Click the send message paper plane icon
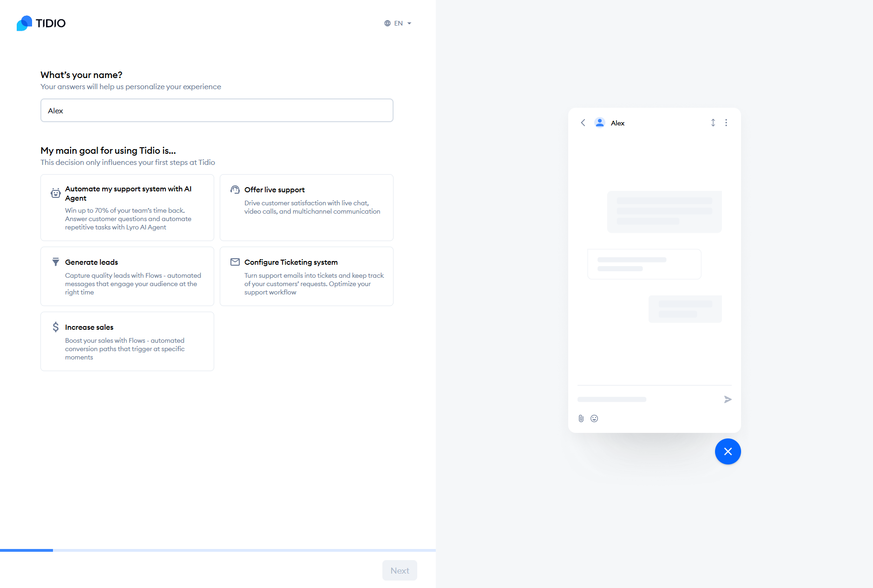This screenshot has width=873, height=588. [x=728, y=399]
